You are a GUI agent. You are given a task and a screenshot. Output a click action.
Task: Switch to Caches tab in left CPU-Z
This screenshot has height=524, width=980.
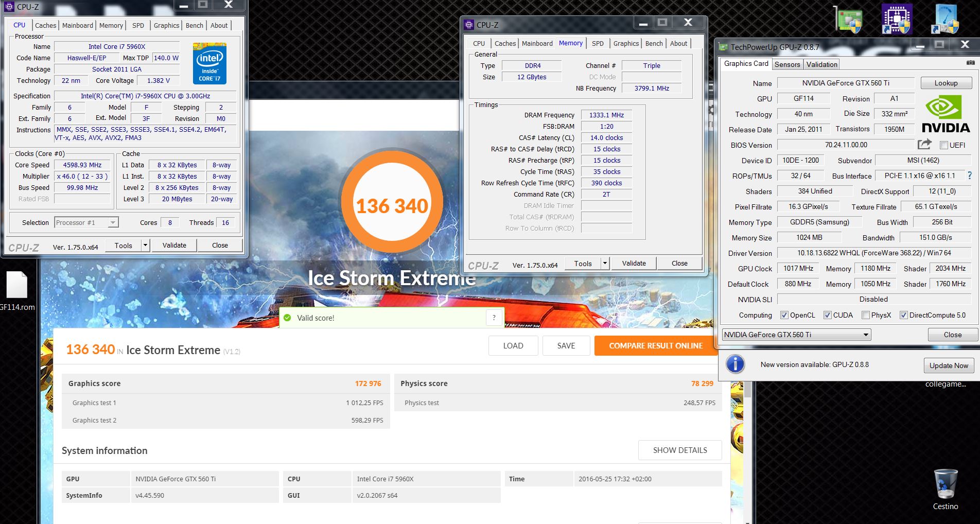pos(45,25)
